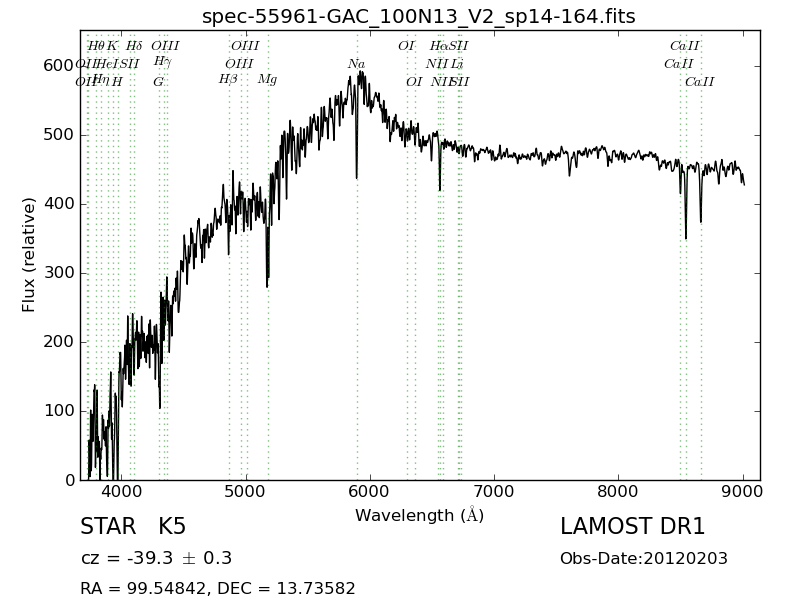Click the y-axis tick label 600

(x=58, y=66)
